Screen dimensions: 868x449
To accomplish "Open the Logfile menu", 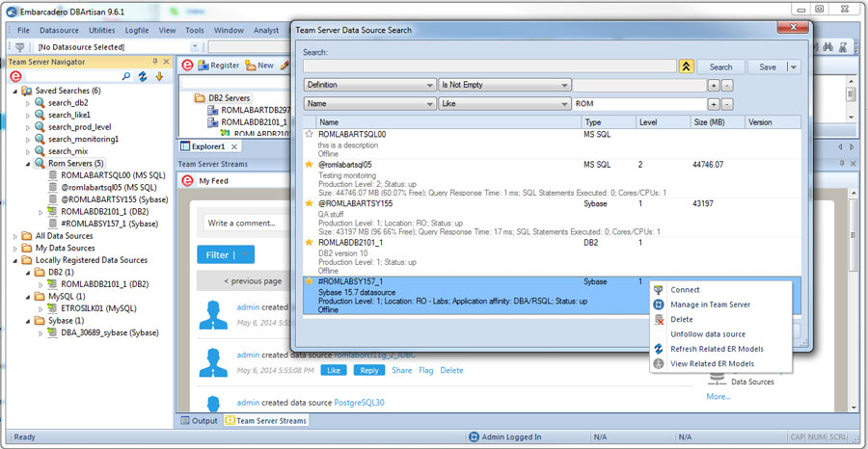I will (136, 31).
